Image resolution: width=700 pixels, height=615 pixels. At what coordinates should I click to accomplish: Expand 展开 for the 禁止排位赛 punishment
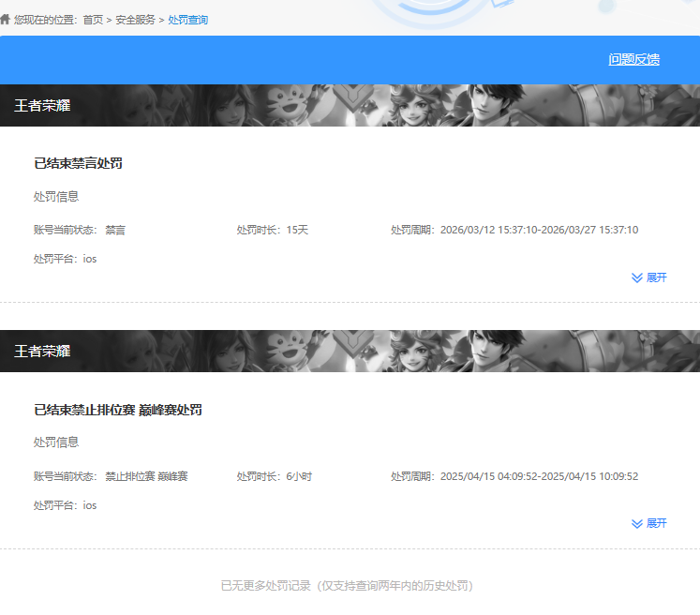coord(649,523)
